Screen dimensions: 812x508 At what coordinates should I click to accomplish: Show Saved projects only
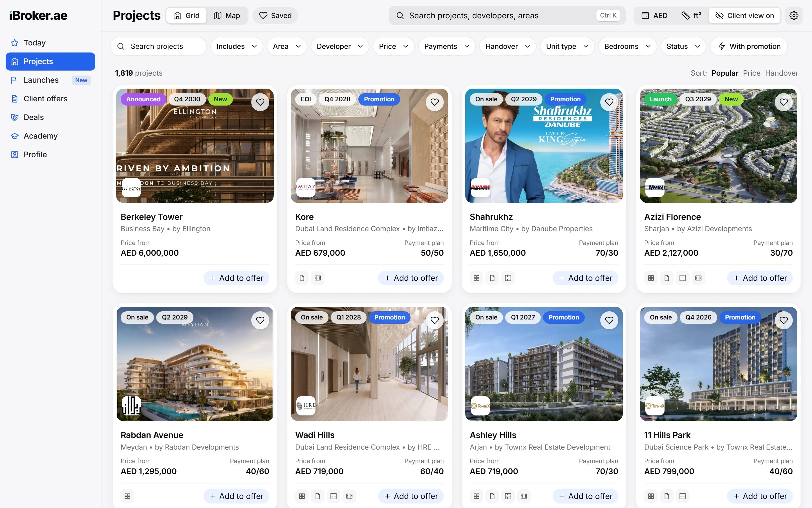click(x=275, y=16)
